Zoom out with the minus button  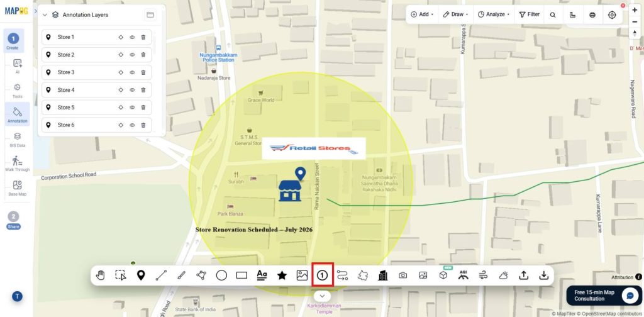[635, 22]
